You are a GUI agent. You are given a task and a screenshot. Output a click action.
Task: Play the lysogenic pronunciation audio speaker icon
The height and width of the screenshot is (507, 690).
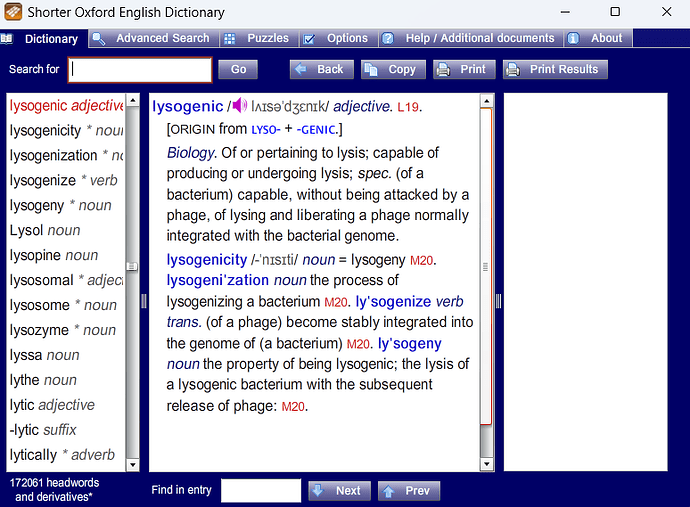(240, 106)
